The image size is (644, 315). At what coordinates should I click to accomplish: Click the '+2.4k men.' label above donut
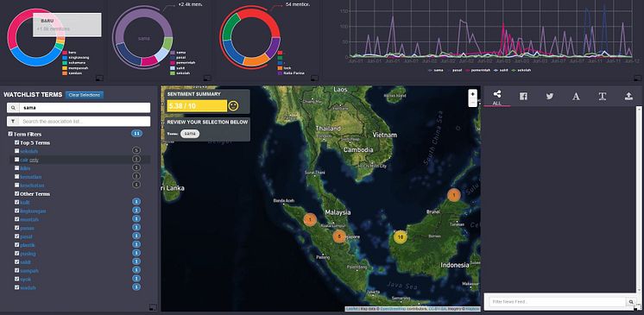[190, 4]
